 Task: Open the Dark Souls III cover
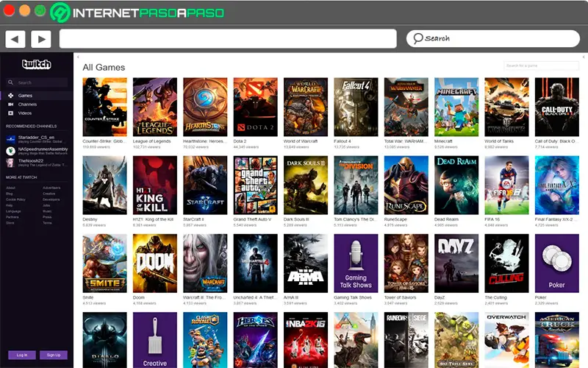pos(306,185)
